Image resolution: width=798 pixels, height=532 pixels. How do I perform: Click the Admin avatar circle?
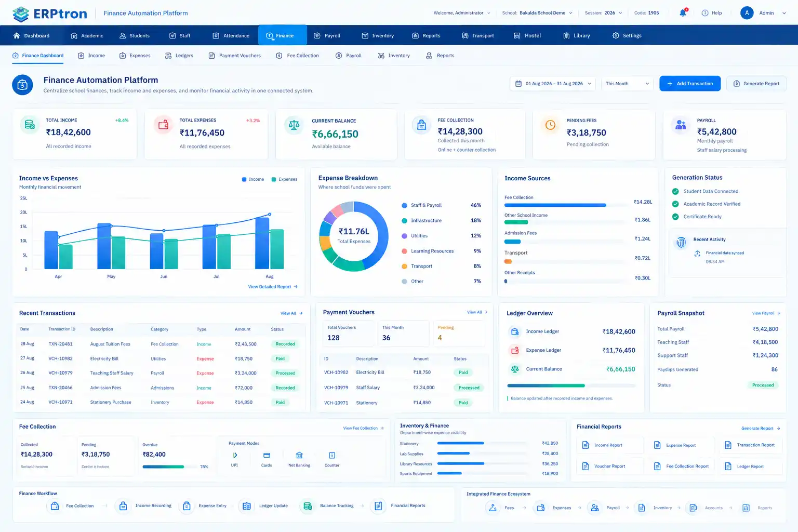(x=747, y=13)
